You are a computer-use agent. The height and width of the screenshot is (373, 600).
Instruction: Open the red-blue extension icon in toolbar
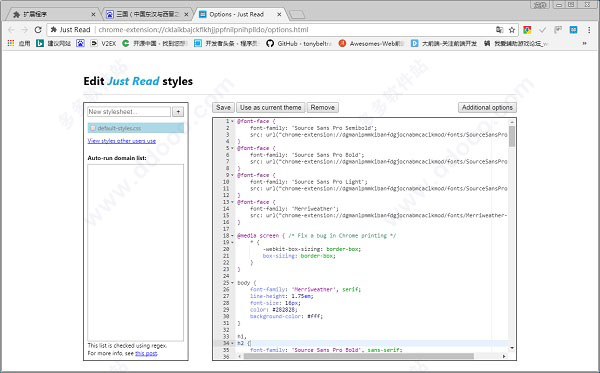(x=527, y=30)
